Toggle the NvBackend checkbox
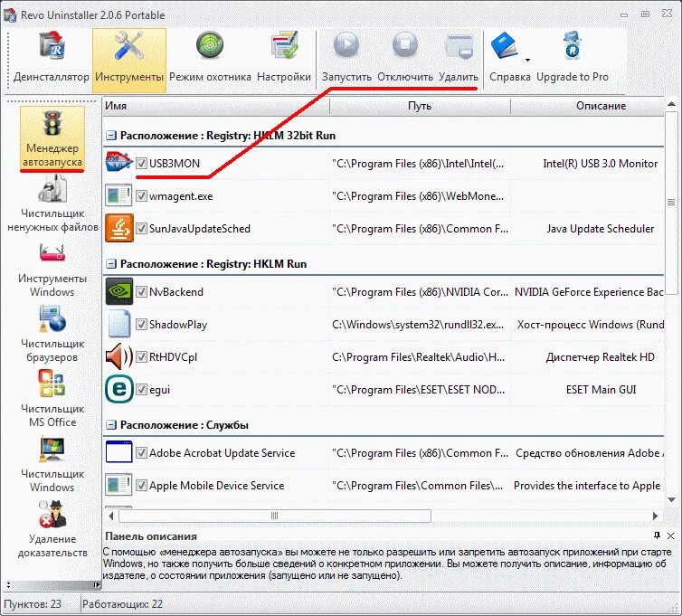 (141, 291)
